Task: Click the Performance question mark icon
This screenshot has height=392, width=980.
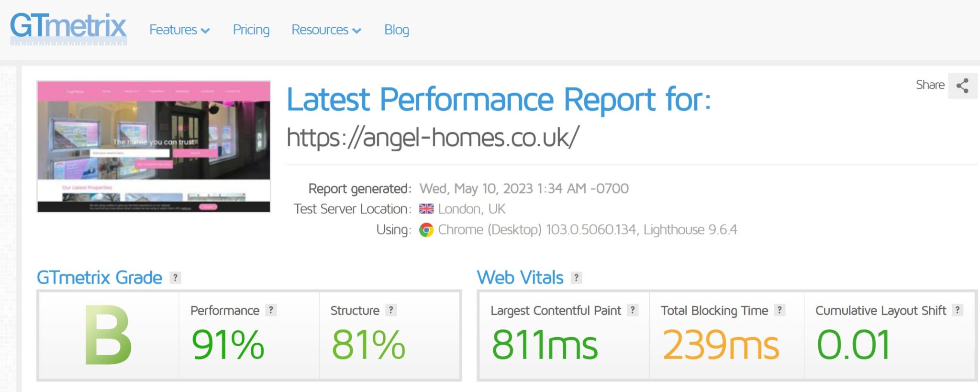Action: tap(271, 310)
